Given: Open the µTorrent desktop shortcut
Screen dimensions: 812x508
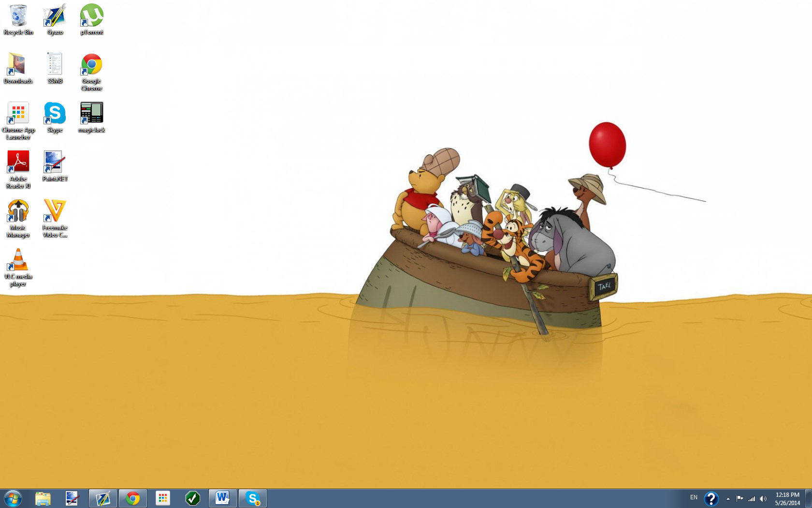Looking at the screenshot, I should point(92,19).
